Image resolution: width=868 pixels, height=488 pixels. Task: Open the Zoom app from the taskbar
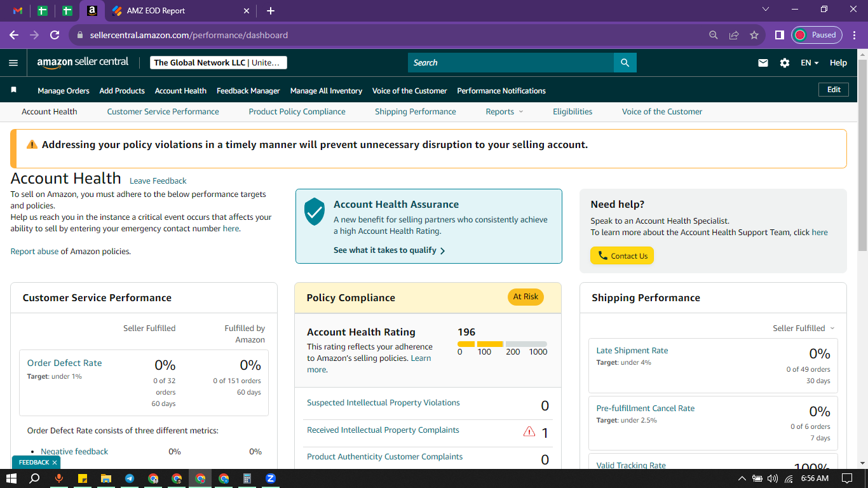[x=271, y=478]
